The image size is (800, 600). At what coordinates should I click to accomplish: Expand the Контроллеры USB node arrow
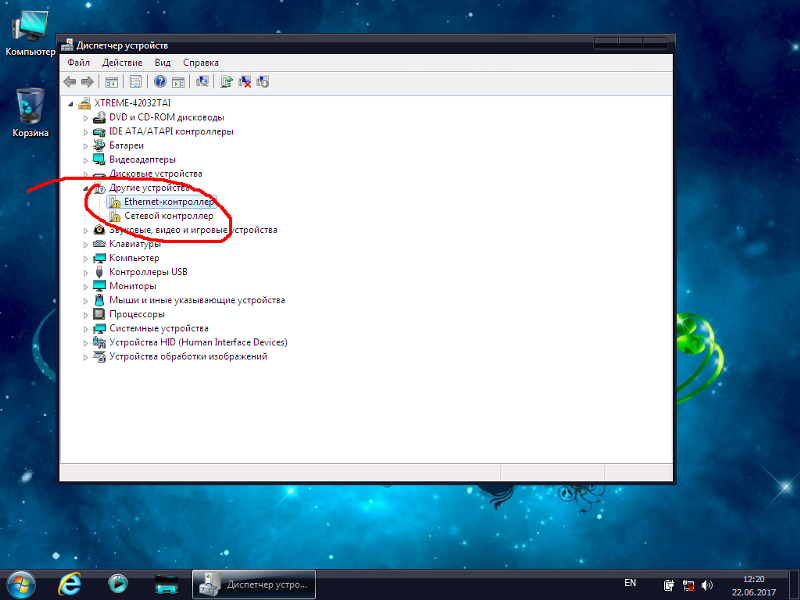point(86,272)
